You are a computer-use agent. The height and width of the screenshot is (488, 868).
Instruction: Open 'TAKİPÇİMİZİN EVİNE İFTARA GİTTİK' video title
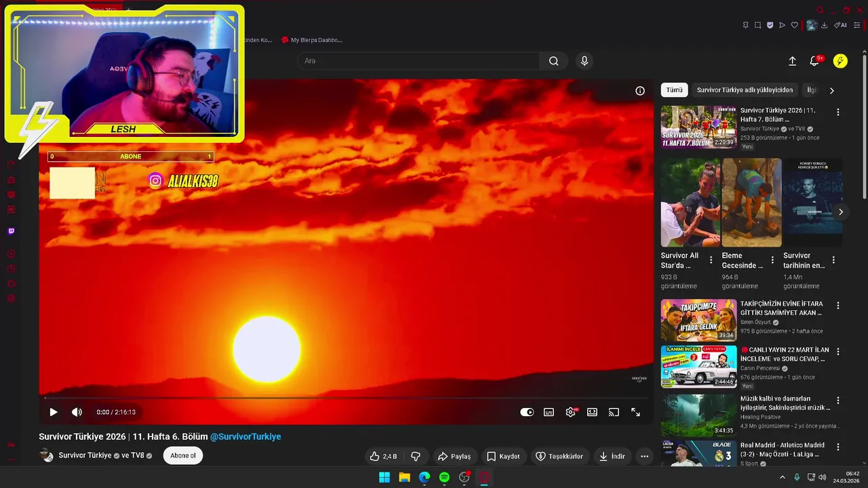(781, 308)
